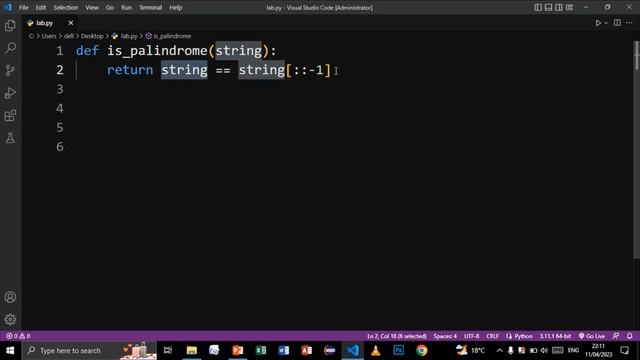The image size is (640, 360).
Task: Open Customize Layout button in title bar
Action: 569,7
